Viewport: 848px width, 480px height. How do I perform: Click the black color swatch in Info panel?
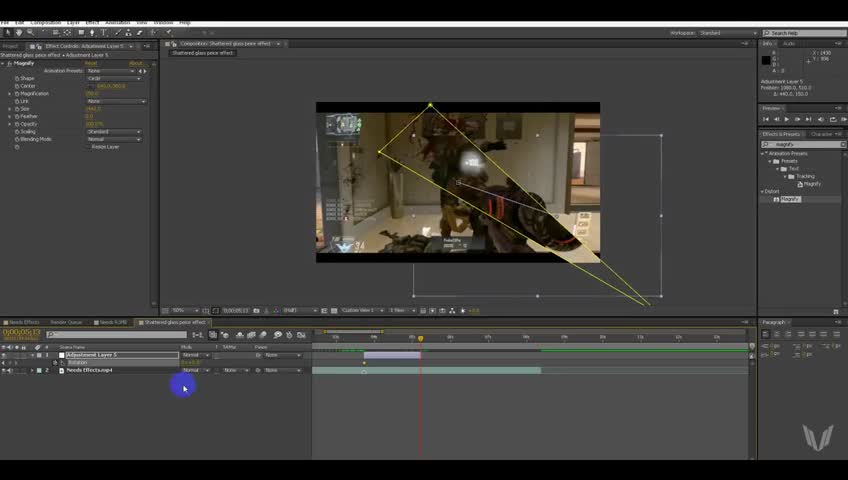pyautogui.click(x=767, y=60)
